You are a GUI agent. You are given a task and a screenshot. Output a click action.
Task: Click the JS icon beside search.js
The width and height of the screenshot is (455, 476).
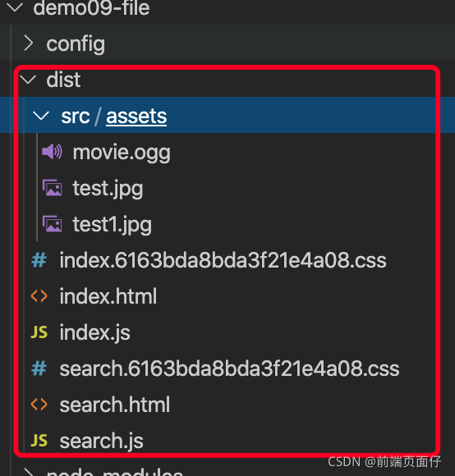[x=39, y=441]
